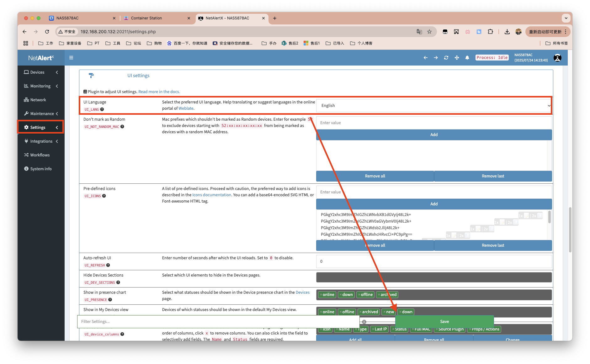Expand the Maintenance sidebar menu

point(41,114)
